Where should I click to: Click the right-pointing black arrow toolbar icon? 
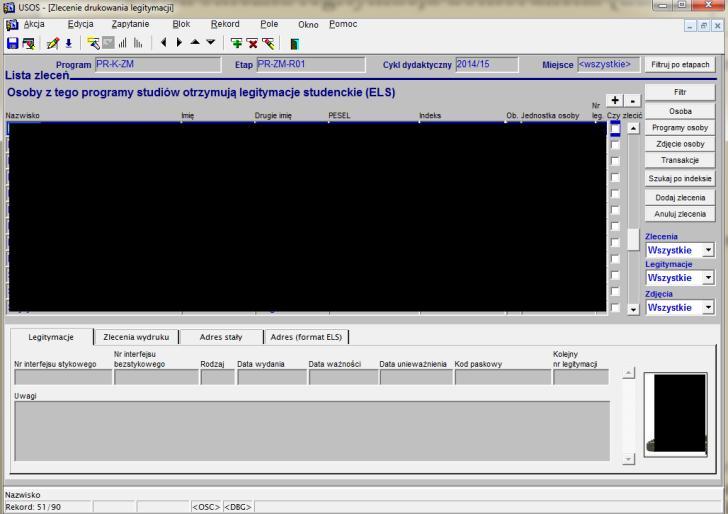[x=179, y=43]
